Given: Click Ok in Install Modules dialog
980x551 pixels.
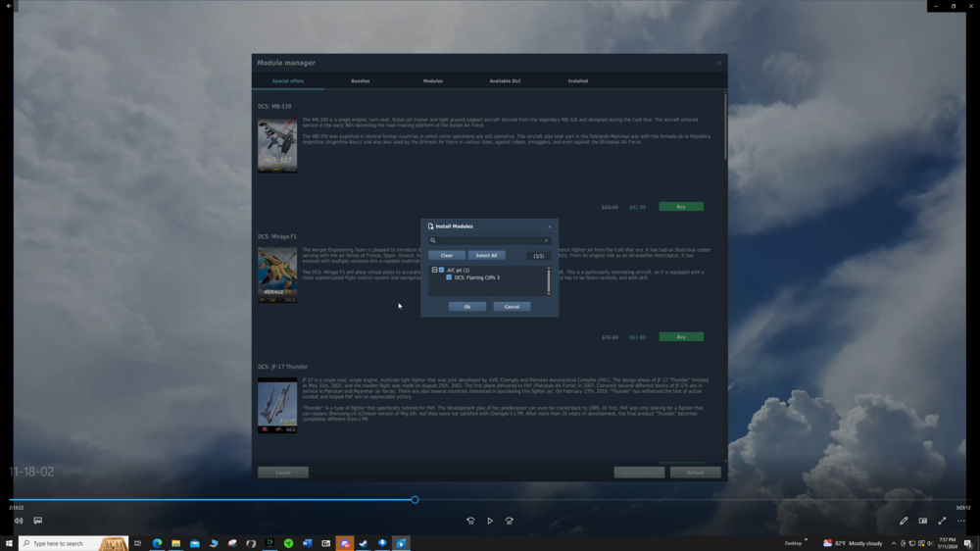Looking at the screenshot, I should [x=466, y=307].
